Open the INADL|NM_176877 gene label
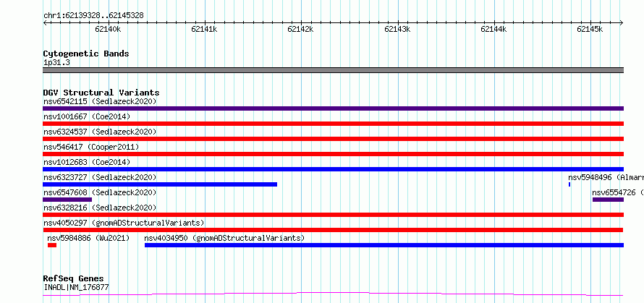The width and height of the screenshot is (644, 303). tap(76, 288)
